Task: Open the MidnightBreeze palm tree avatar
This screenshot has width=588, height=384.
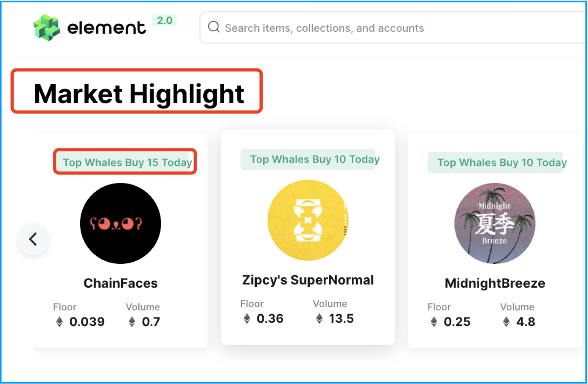Action: (x=495, y=223)
